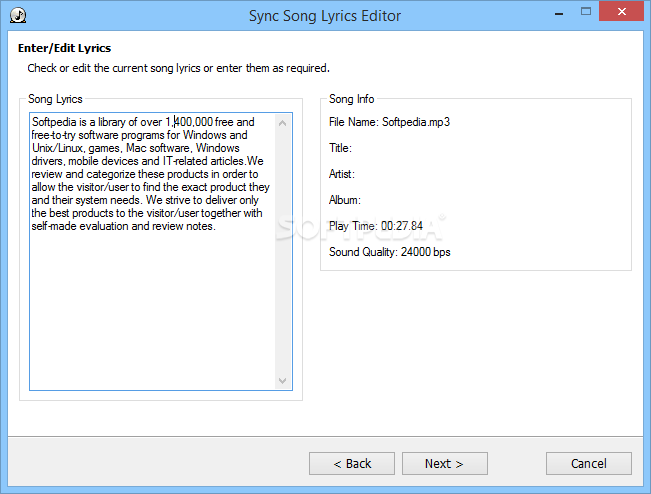Image resolution: width=651 pixels, height=494 pixels.
Task: Cancel the lyrics editor wizard
Action: tap(589, 463)
